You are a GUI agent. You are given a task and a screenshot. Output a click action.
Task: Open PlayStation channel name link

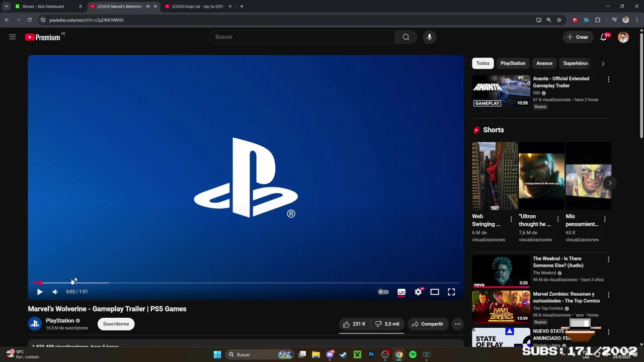point(60,321)
